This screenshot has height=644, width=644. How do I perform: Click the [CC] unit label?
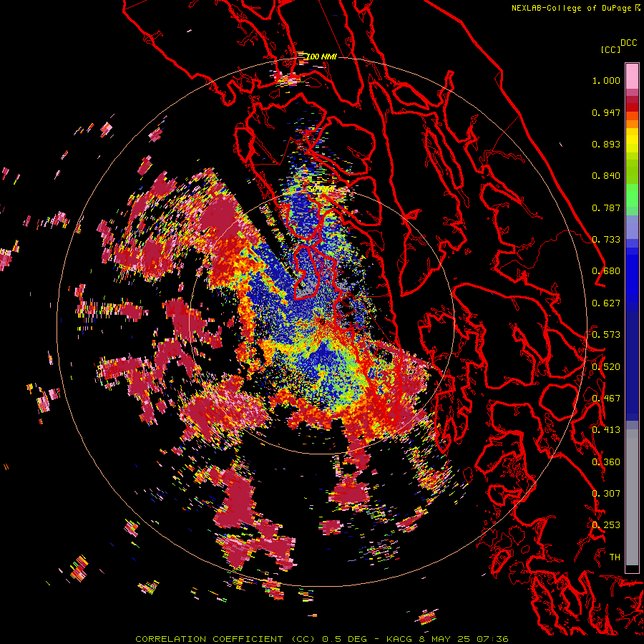pos(610,49)
